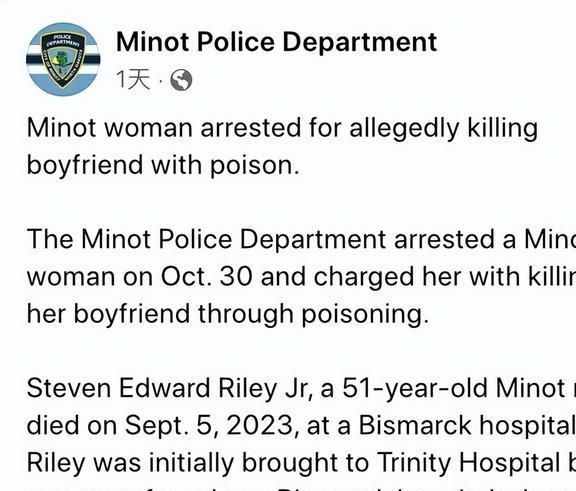The width and height of the screenshot is (576, 491).
Task: Click the globe public-audience icon
Action: click(x=181, y=80)
